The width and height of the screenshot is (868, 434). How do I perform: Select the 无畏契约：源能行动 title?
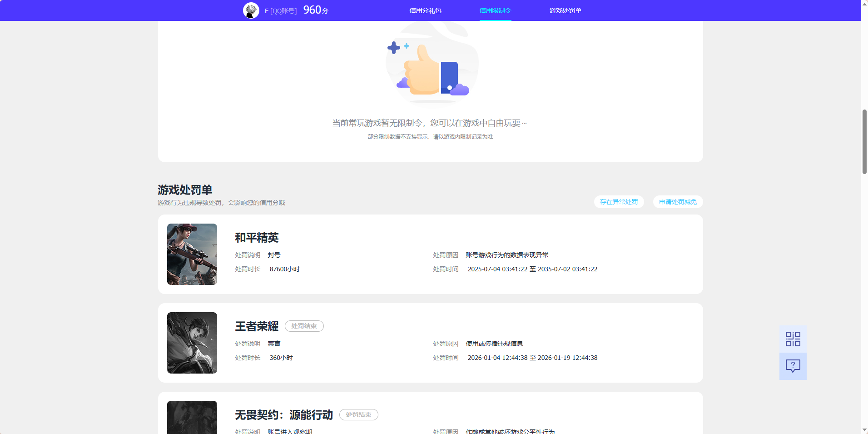[x=284, y=415]
